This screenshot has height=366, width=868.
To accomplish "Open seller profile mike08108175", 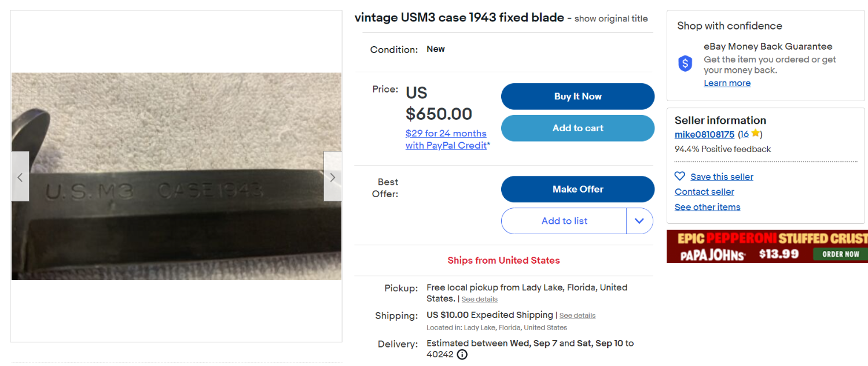I will [704, 134].
